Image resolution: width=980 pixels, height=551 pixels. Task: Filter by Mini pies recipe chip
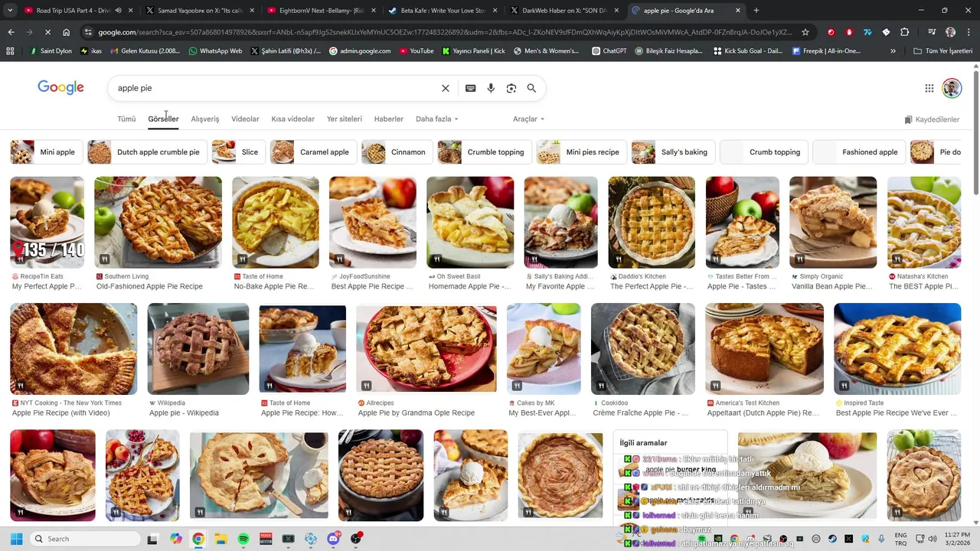[x=581, y=152]
